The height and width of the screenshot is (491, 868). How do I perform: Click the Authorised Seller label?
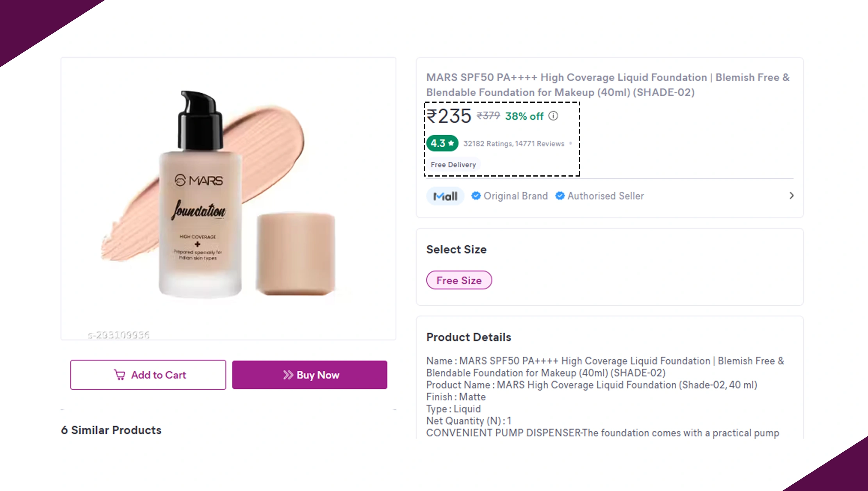point(605,196)
